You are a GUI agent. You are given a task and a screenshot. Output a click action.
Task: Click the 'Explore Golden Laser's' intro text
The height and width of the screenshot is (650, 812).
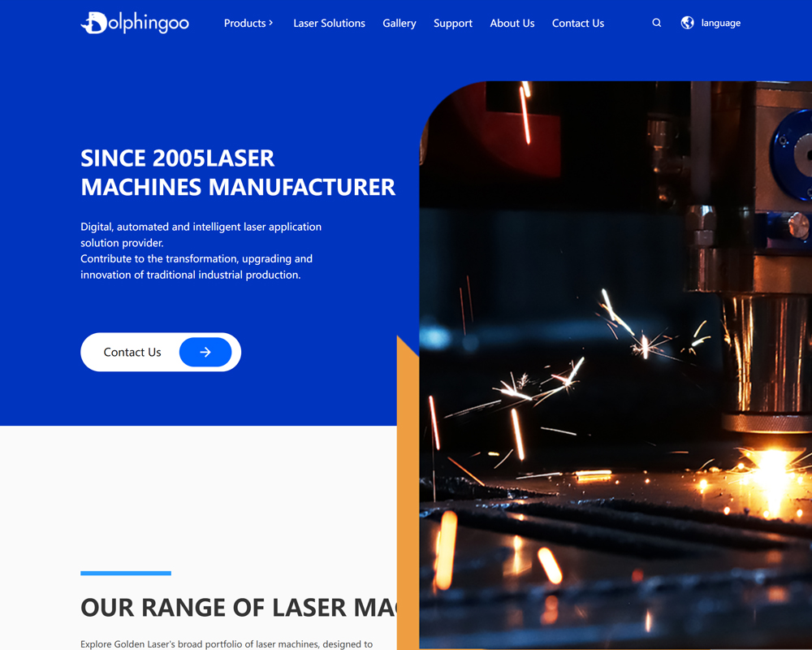227,643
